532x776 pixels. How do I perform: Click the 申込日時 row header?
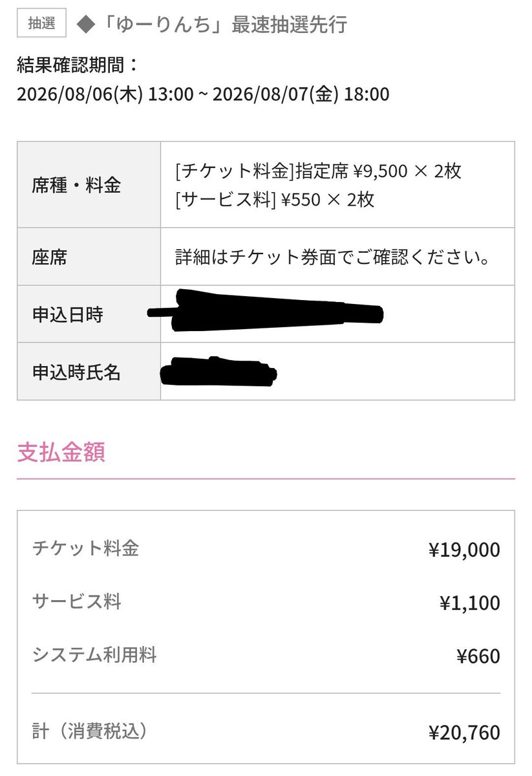point(89,314)
